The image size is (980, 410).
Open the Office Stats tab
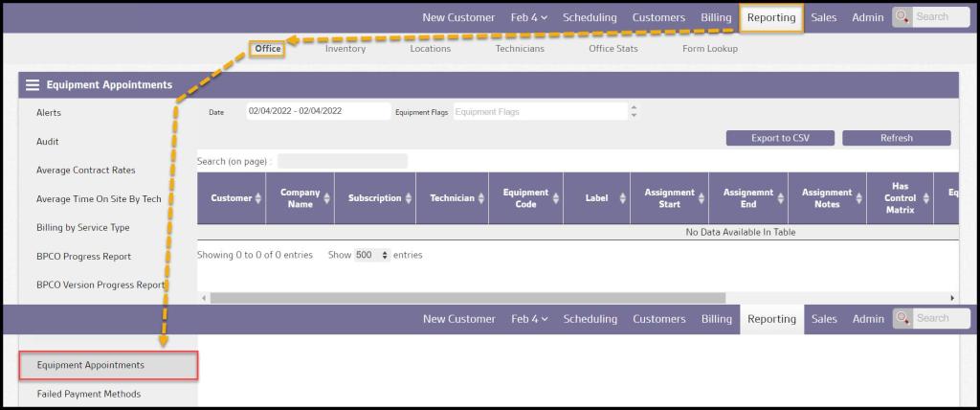click(x=612, y=49)
